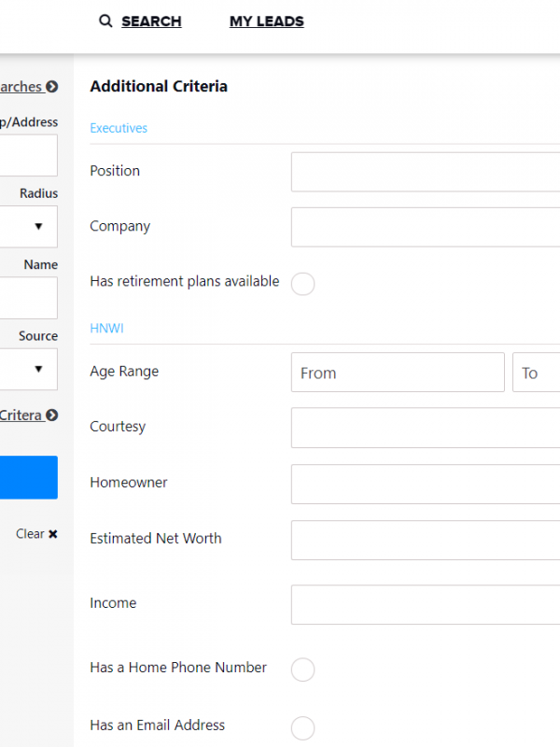This screenshot has width=560, height=747.
Task: Click the Income input field
Action: coord(425,604)
